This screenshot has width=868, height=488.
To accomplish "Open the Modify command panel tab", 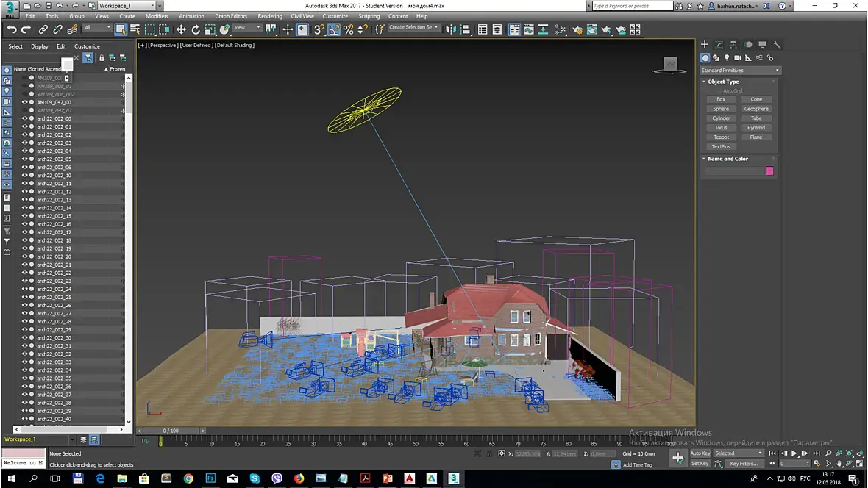I will 719,45.
